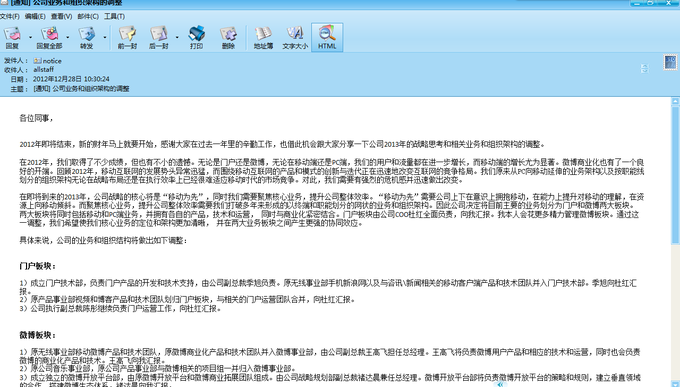Open the 工具(T) menu
Image resolution: width=680 pixels, height=387 pixels.
114,16
